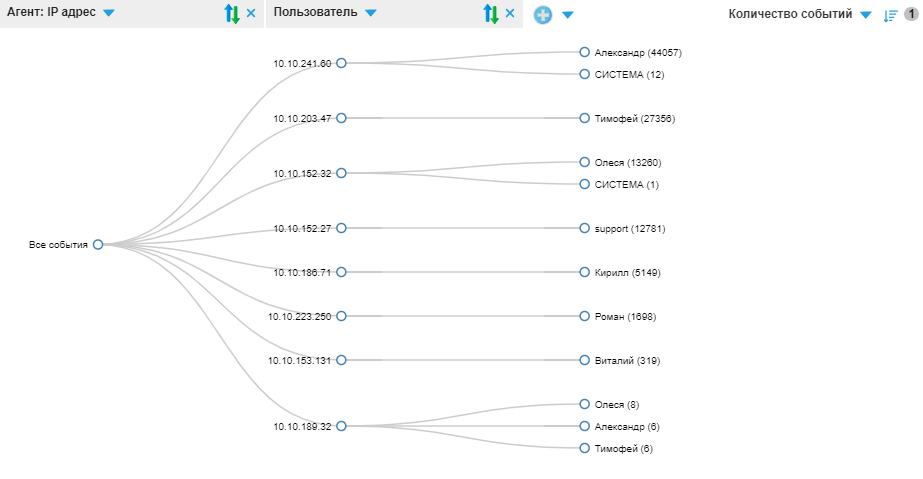This screenshot has height=479, width=923.
Task: Open the Количество событий dropdown
Action: 866,15
